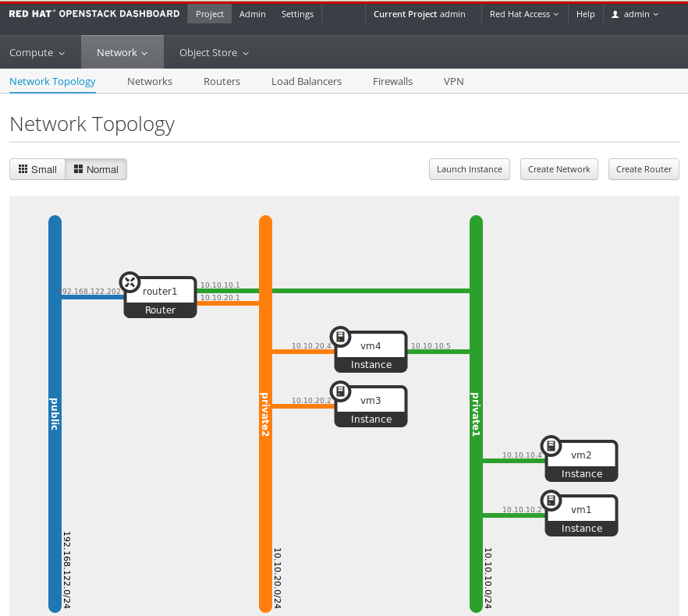Click the 192.168.122.202 router IP label

pos(90,292)
